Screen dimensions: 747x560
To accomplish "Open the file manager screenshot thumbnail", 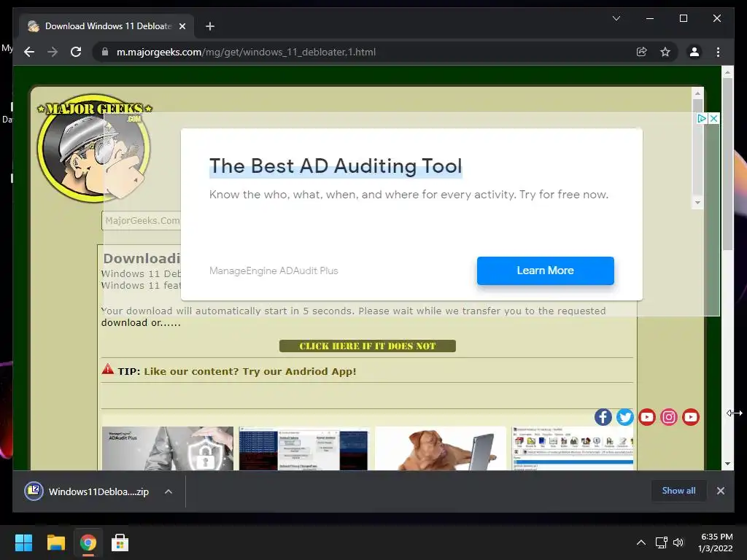I will coord(573,448).
